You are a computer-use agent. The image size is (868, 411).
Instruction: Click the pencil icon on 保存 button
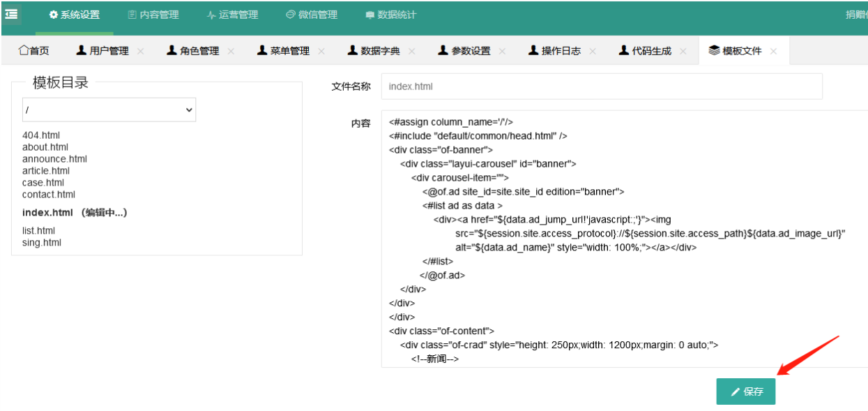click(x=735, y=392)
